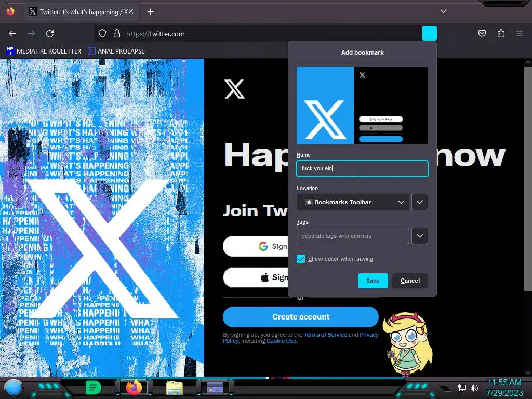
Task: Open File Explorer from the taskbar
Action: (x=175, y=388)
